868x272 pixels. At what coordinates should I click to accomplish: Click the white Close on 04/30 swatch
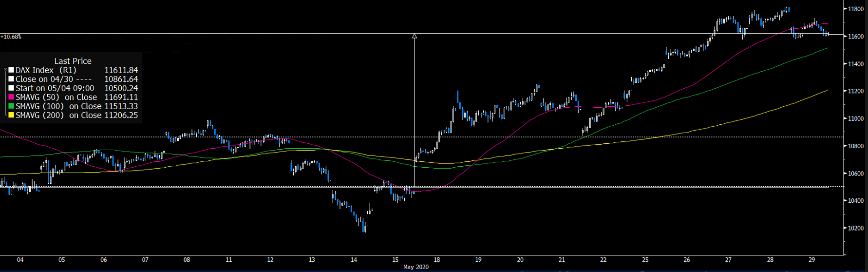pyautogui.click(x=11, y=79)
